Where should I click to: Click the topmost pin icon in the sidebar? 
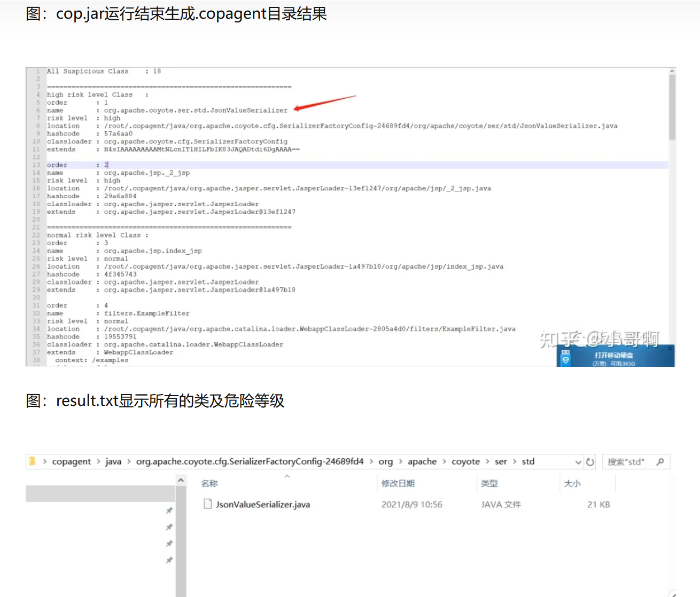(169, 510)
